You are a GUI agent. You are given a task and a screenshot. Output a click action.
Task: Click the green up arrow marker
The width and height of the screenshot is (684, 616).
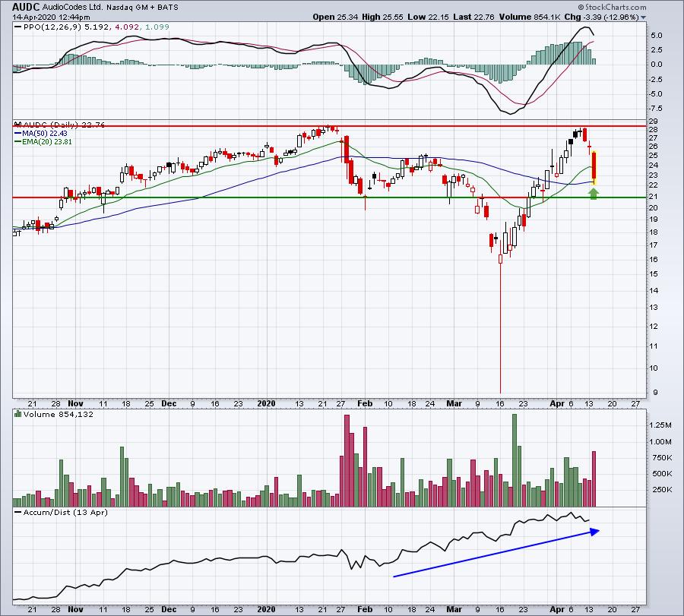[x=594, y=193]
